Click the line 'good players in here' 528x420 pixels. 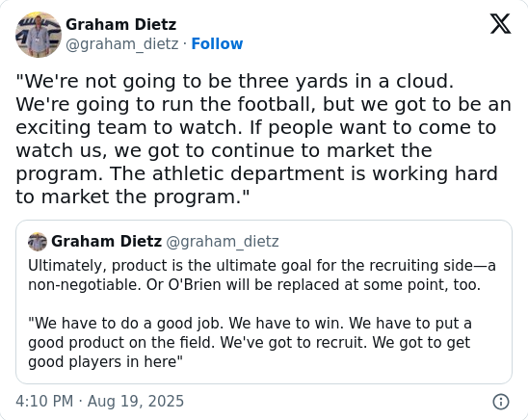pyautogui.click(x=105, y=362)
